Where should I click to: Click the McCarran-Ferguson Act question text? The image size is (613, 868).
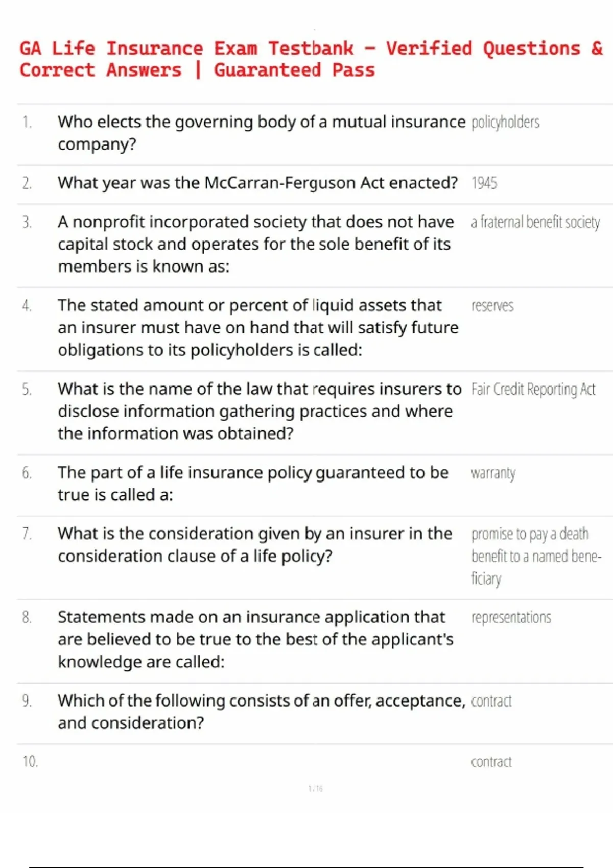(x=257, y=183)
